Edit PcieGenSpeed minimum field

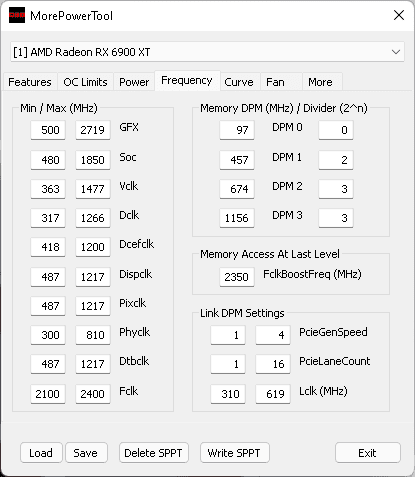(x=228, y=335)
